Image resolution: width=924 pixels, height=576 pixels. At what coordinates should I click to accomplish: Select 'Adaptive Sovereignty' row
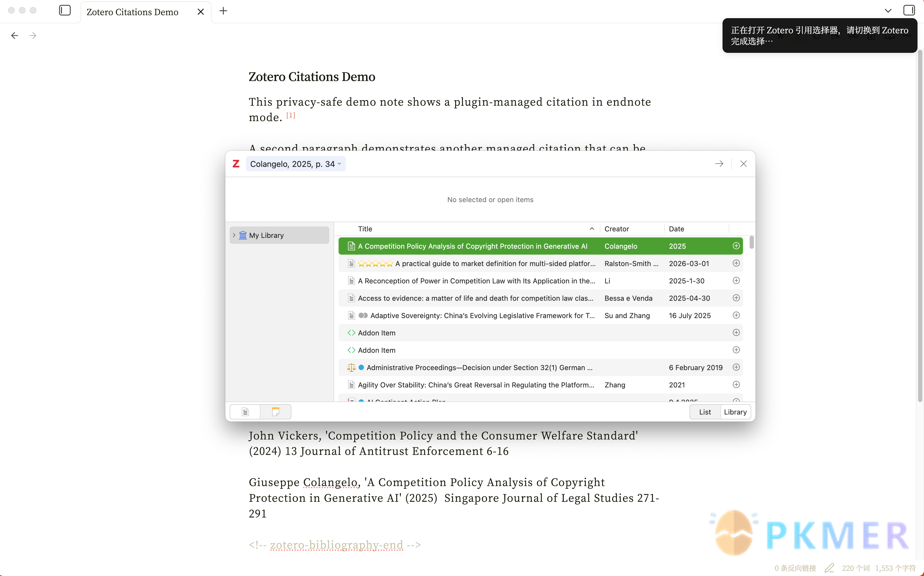coord(541,315)
